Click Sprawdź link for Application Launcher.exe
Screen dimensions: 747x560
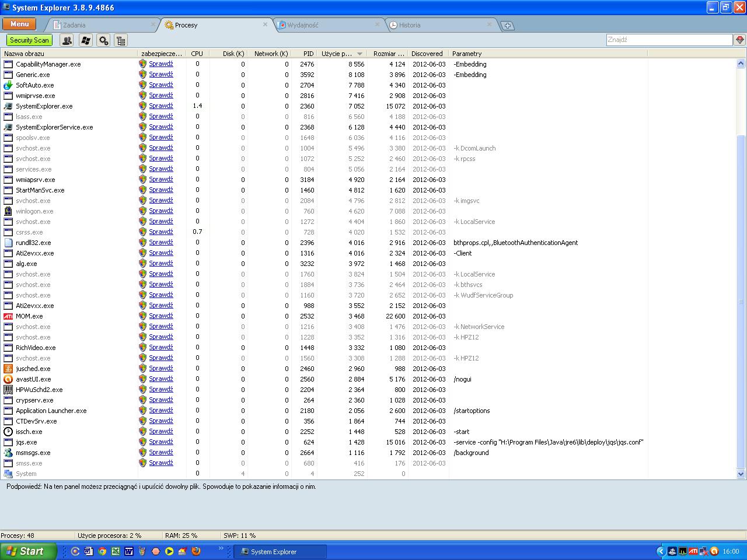[x=161, y=410]
